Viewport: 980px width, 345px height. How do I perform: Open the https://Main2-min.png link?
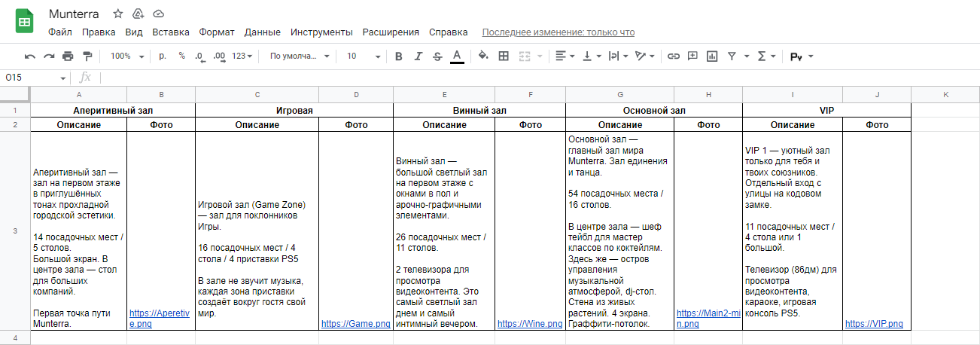tap(707, 317)
